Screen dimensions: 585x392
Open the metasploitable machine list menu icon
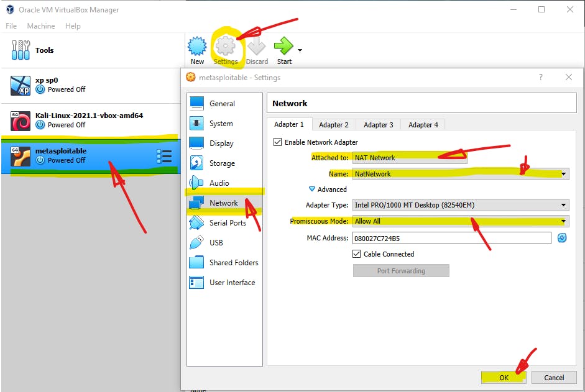[164, 157]
